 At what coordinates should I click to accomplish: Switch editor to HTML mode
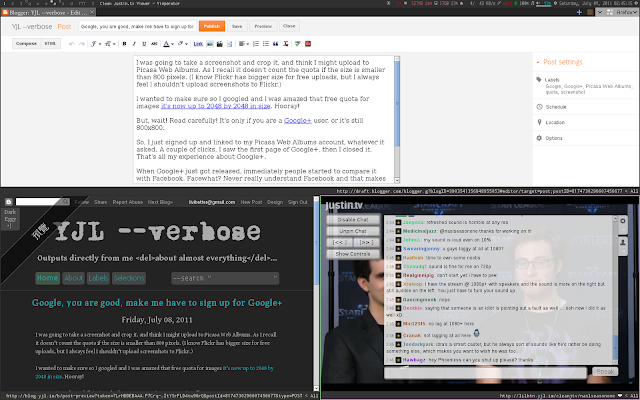(50, 44)
